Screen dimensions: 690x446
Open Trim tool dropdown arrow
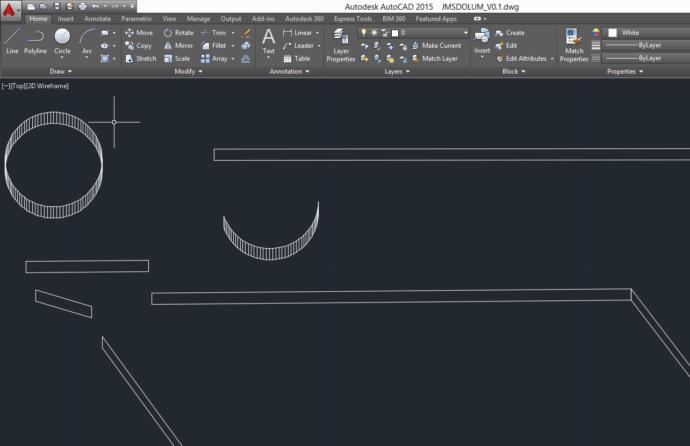tap(233, 33)
